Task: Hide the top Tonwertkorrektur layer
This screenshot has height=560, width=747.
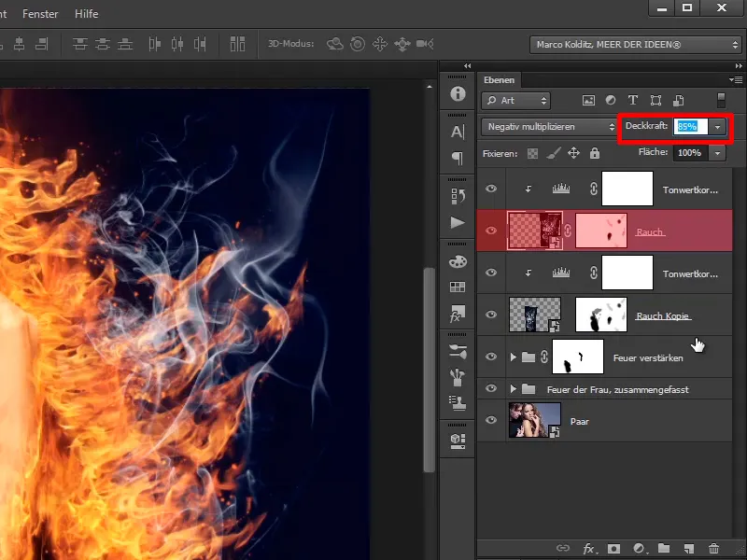Action: point(491,189)
